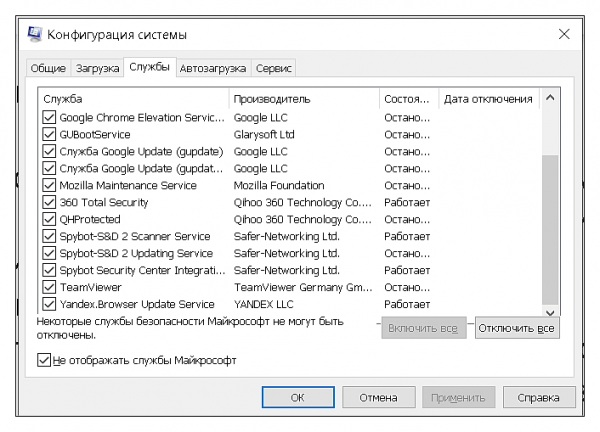Click the services list scroll down arrow

[550, 312]
